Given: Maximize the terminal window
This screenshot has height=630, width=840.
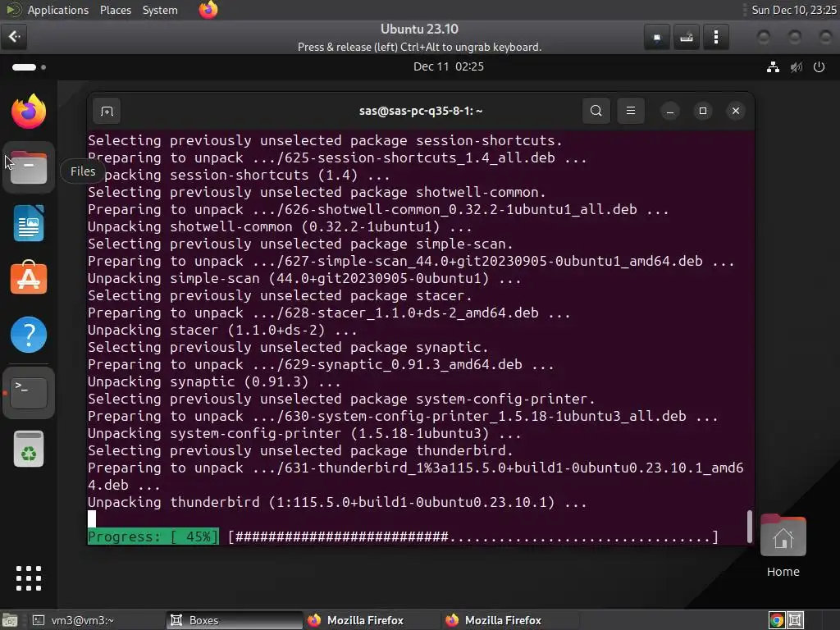Looking at the screenshot, I should (x=703, y=111).
